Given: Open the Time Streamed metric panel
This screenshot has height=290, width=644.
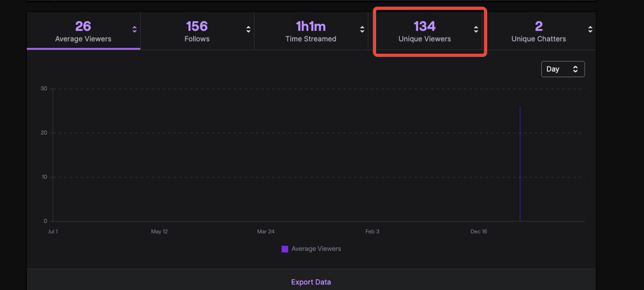Looking at the screenshot, I should [311, 31].
